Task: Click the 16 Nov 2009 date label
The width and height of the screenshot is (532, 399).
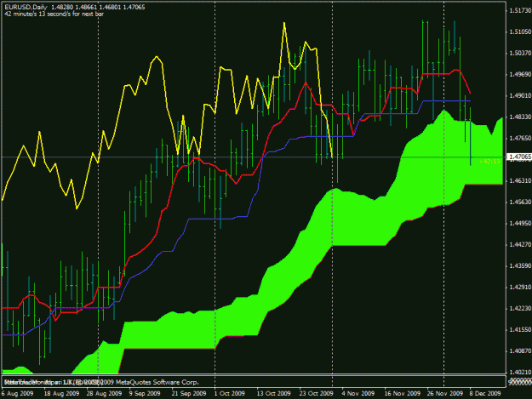Action: (402, 393)
